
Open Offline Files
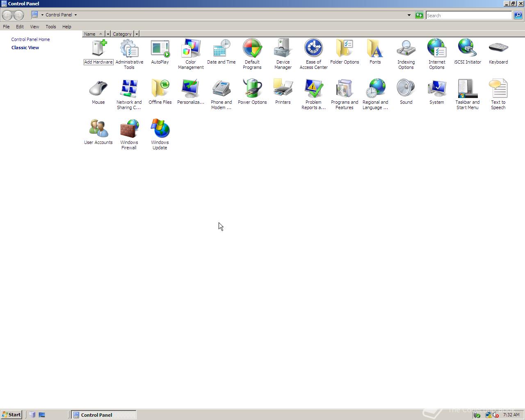160,91
